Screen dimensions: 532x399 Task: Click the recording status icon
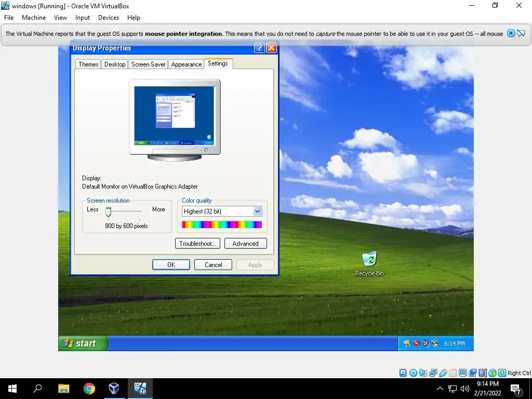coord(472,373)
